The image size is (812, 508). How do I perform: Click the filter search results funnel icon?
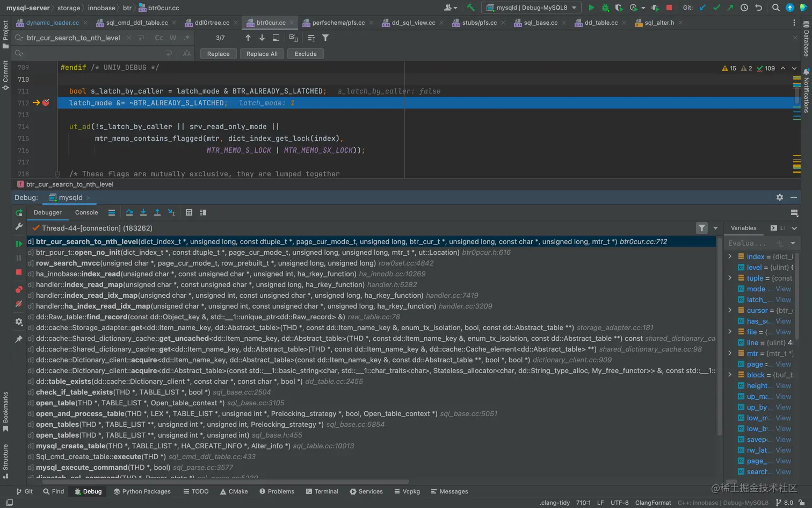(x=325, y=38)
